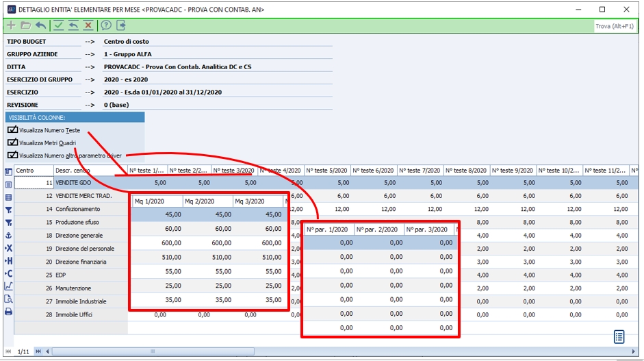The image size is (644, 361).
Task: Open the help question mark icon
Action: pos(106,25)
